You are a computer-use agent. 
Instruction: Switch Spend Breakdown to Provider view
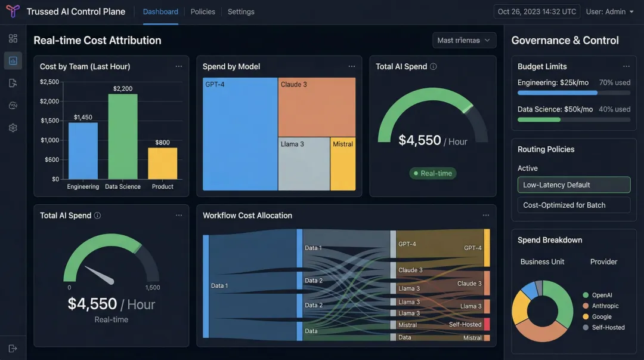tap(603, 261)
